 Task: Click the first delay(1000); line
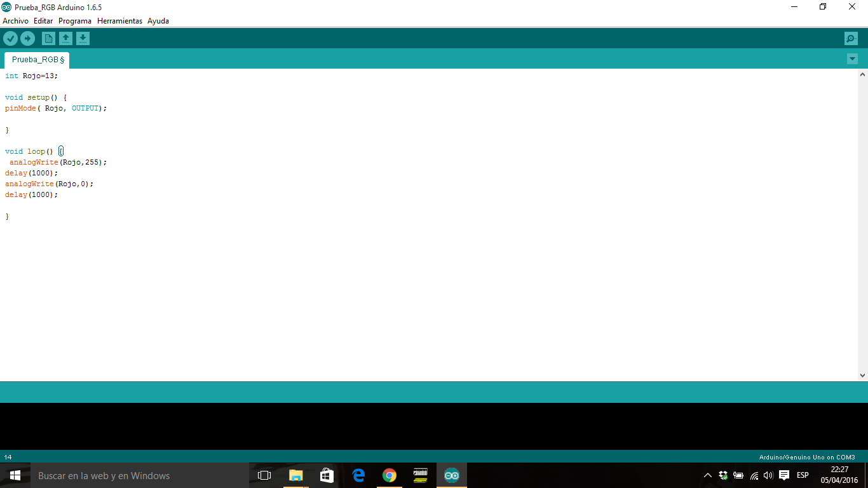31,173
